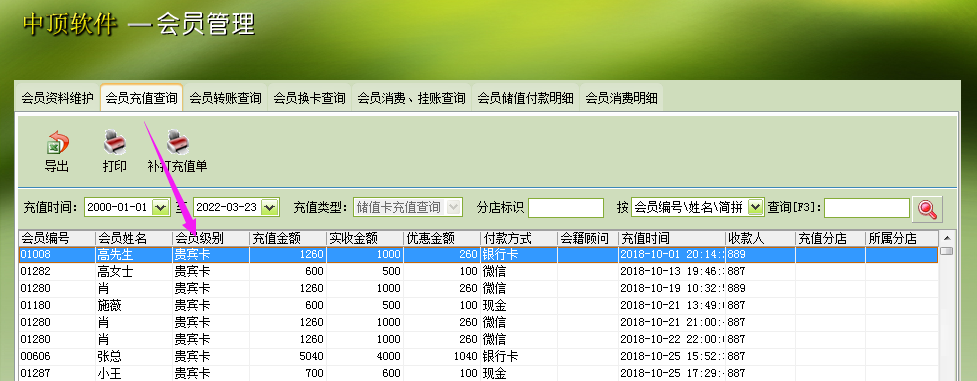Open the 会员换卡查询 tab

[x=310, y=98]
